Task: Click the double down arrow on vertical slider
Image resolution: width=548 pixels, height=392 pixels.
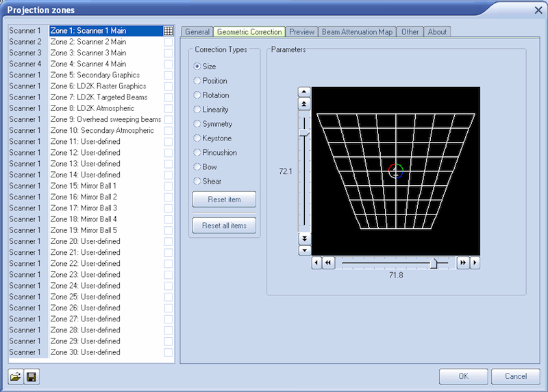Action: 305,238
